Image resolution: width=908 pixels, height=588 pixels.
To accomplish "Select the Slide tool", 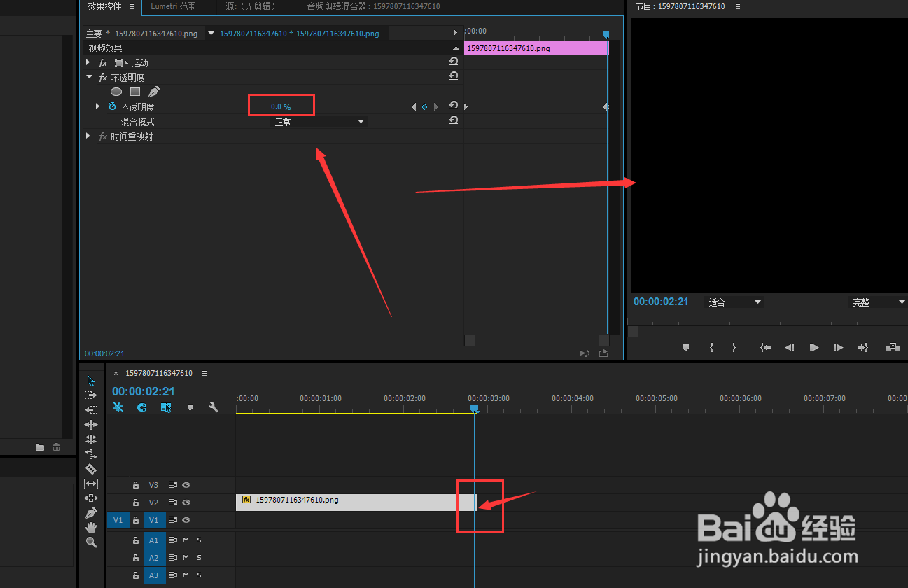I will (x=91, y=498).
